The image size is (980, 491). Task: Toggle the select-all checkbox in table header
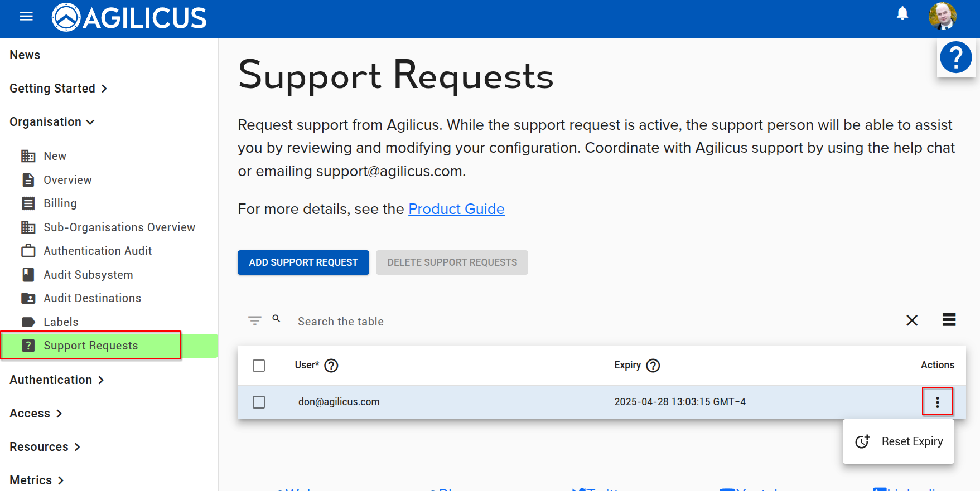pos(259,366)
